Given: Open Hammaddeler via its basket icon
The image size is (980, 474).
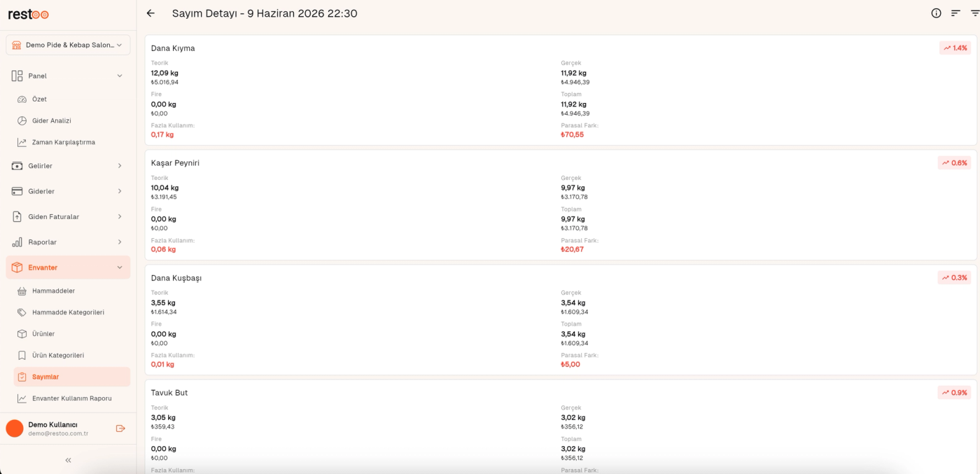Looking at the screenshot, I should (x=22, y=291).
